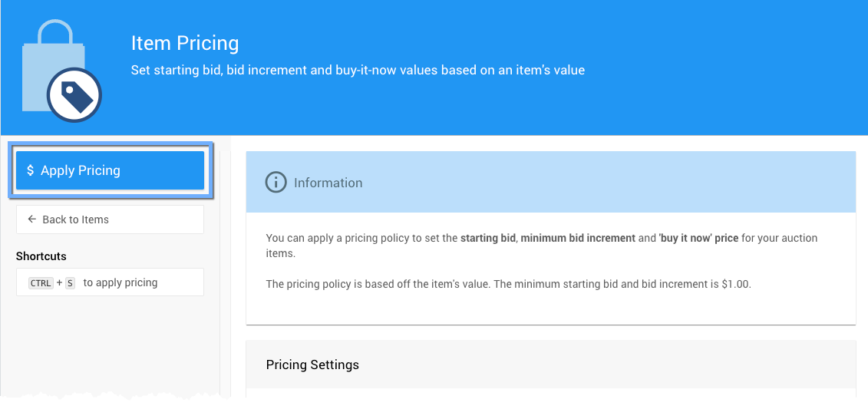
Task: Click the bold 'minimum bid increment' text
Action: point(578,238)
